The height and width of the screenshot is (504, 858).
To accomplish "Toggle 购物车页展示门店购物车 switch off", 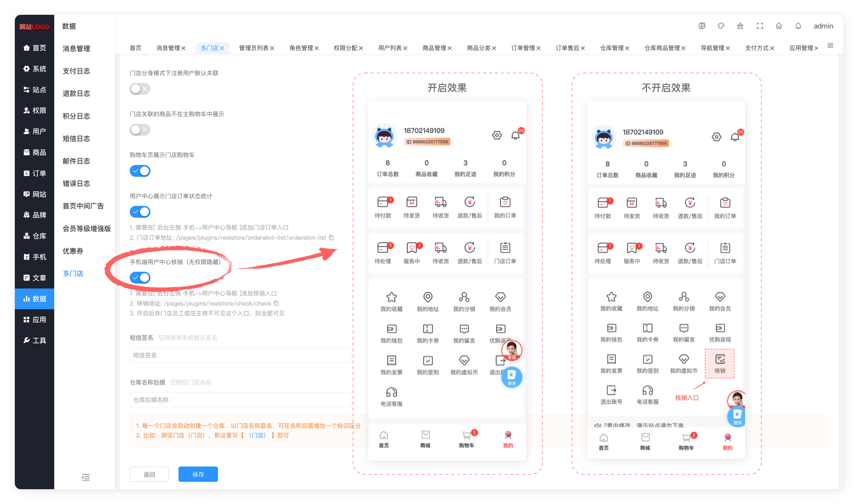I will tap(140, 171).
